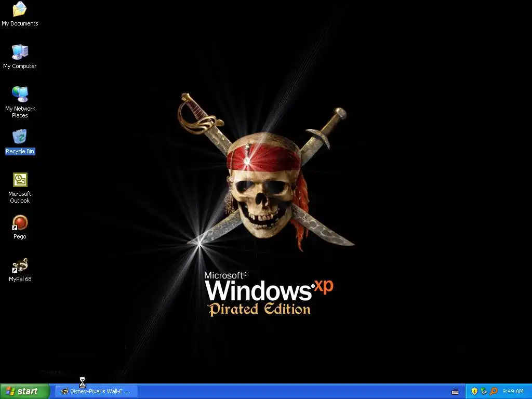
Task: Switch to Disney-Pixar's Wall-E taskbar window
Action: (97, 391)
